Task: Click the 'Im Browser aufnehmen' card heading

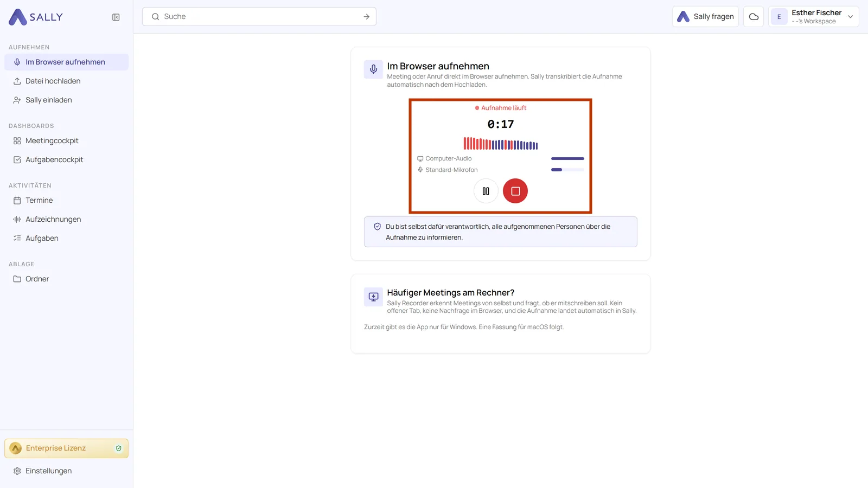Action: pyautogui.click(x=438, y=66)
